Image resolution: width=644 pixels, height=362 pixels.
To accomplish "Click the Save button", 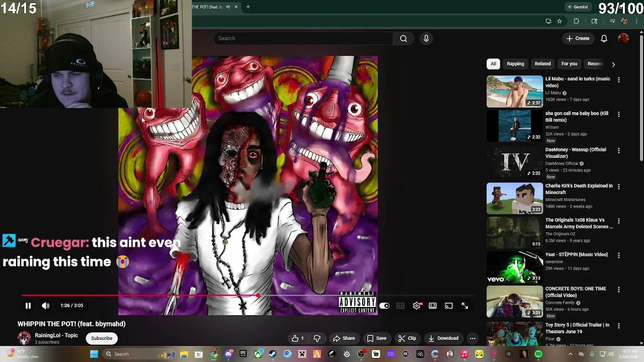I will [377, 338].
